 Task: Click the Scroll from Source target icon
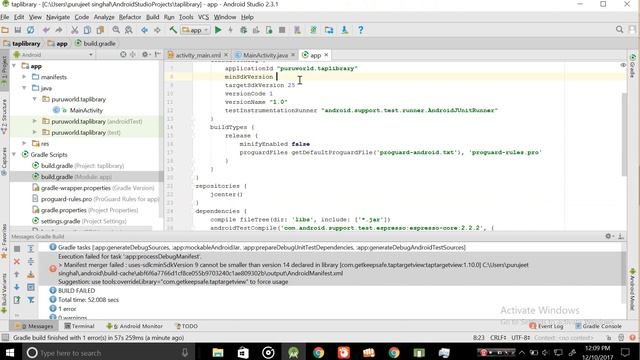click(x=123, y=54)
